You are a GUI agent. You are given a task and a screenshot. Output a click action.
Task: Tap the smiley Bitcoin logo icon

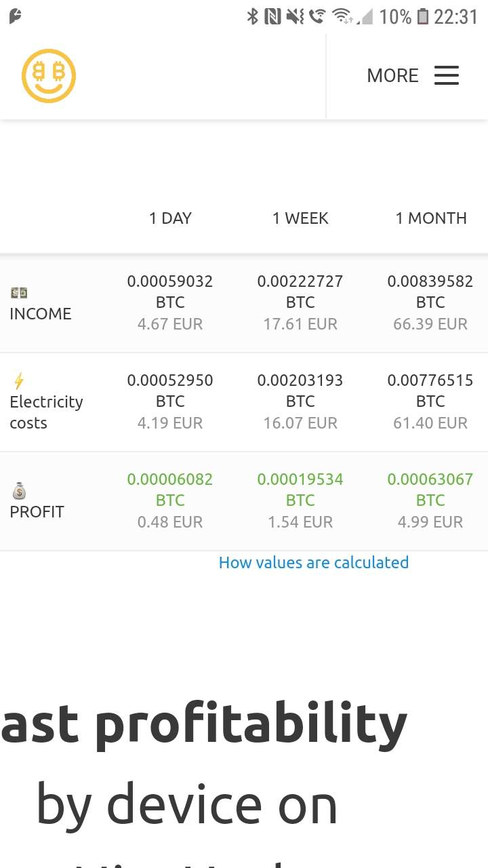pos(49,75)
